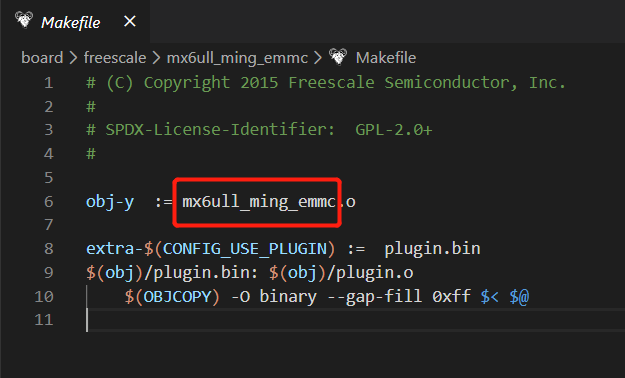
Task: Click 'mx6ull_ming_emmc' text on line 6
Action: coord(259,202)
